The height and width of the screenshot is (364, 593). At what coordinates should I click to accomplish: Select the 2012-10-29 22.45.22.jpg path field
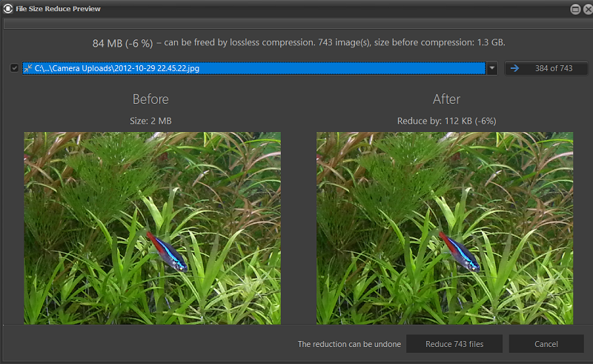(x=252, y=68)
